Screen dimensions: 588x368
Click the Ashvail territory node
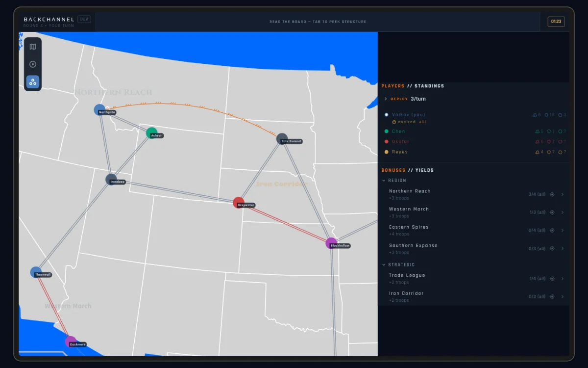[x=152, y=133]
